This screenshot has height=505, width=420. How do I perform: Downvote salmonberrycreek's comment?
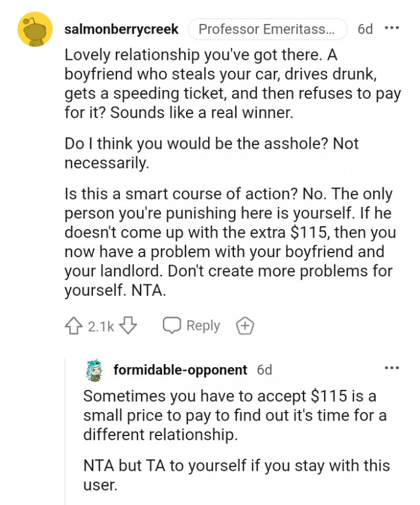click(x=128, y=326)
